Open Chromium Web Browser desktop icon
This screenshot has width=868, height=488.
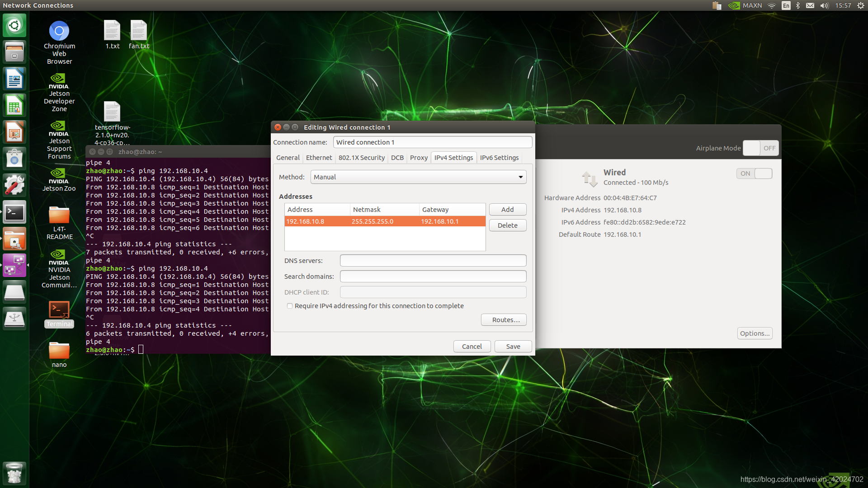click(59, 31)
